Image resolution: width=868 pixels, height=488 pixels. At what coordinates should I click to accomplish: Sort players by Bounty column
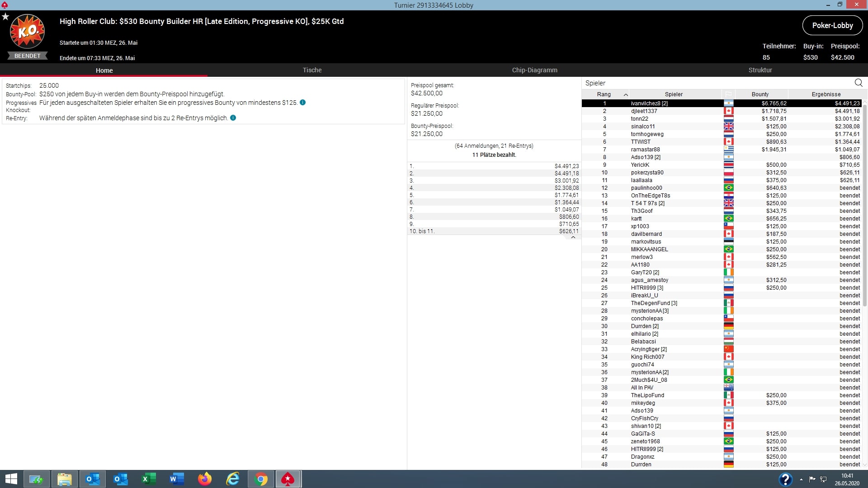(760, 94)
